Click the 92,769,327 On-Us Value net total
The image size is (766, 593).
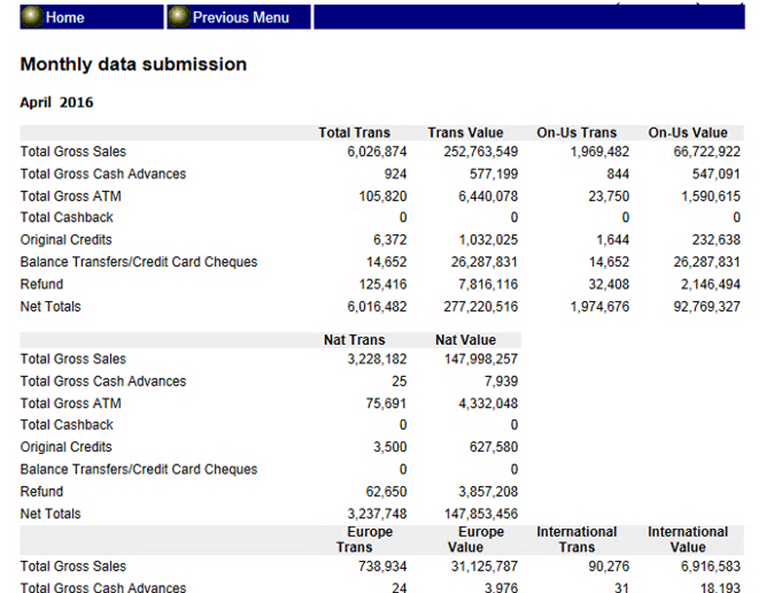click(706, 306)
